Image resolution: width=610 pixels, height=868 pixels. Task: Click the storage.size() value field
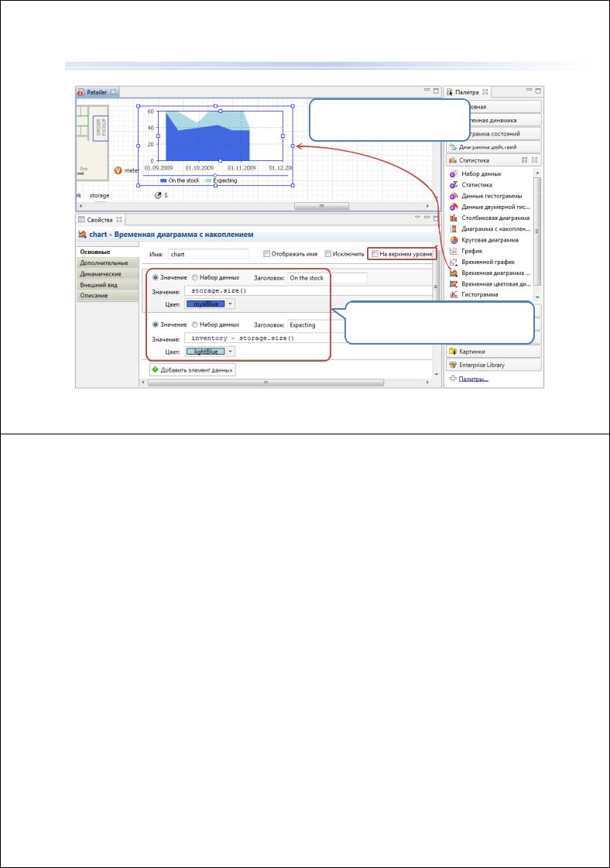pos(307,291)
